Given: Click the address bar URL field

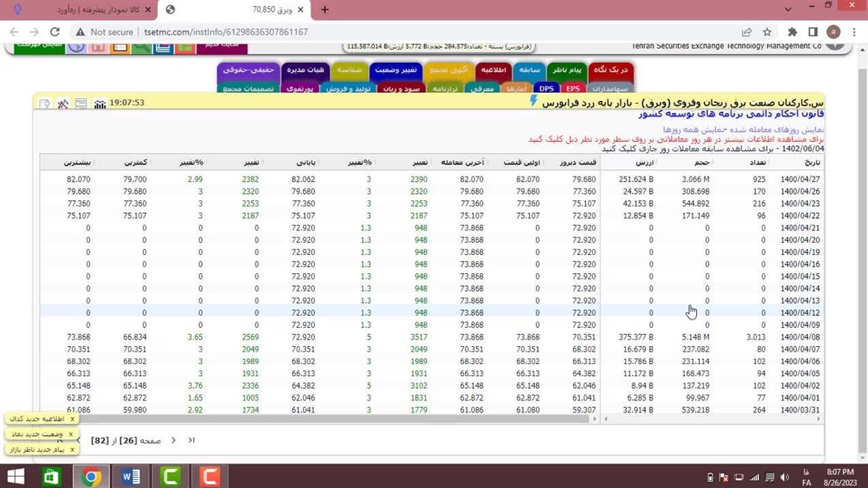Looking at the screenshot, I should (x=407, y=32).
